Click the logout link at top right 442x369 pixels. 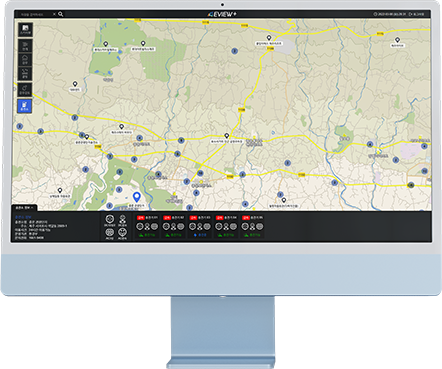(x=417, y=14)
